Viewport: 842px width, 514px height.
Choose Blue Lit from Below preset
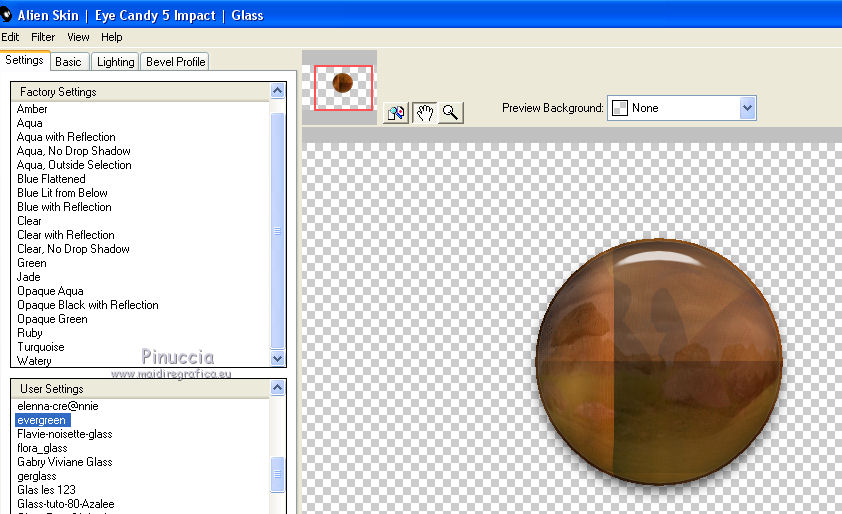point(62,193)
